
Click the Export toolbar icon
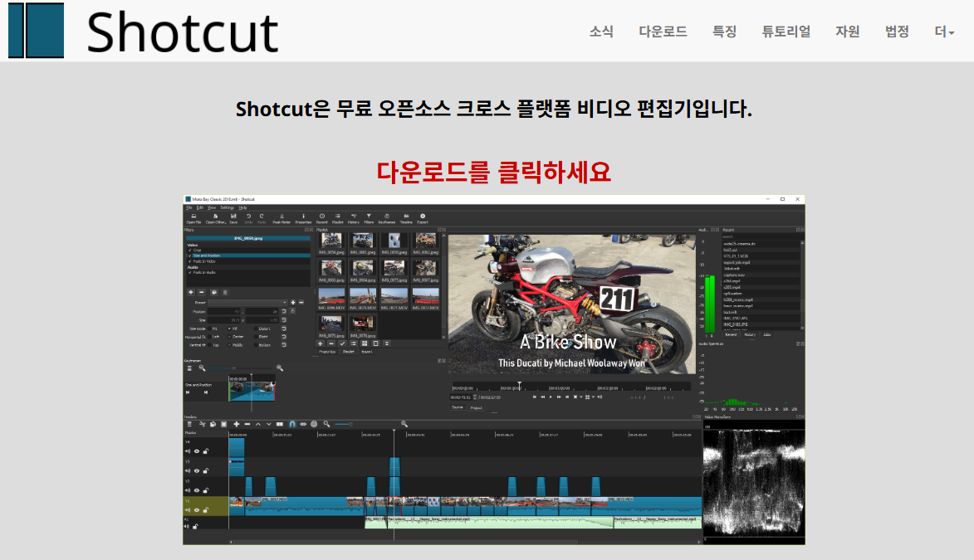coord(423,218)
